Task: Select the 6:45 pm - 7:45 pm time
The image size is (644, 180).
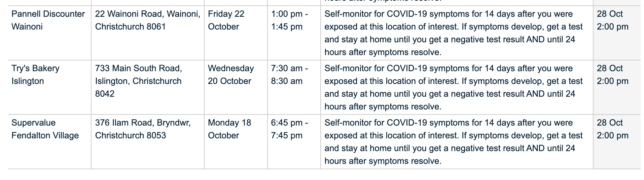Action: (x=289, y=129)
